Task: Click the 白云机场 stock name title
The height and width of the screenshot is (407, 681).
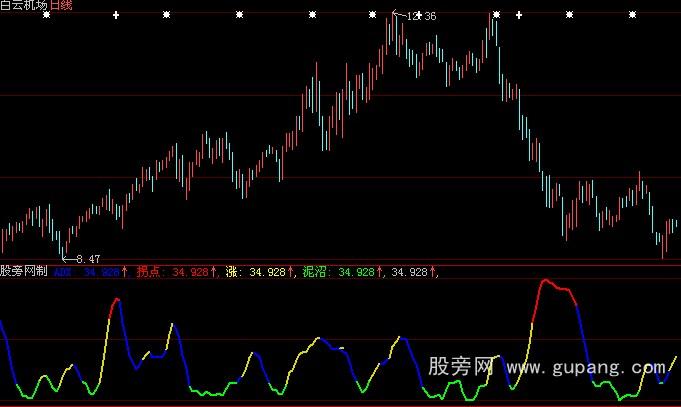Action: tap(24, 5)
